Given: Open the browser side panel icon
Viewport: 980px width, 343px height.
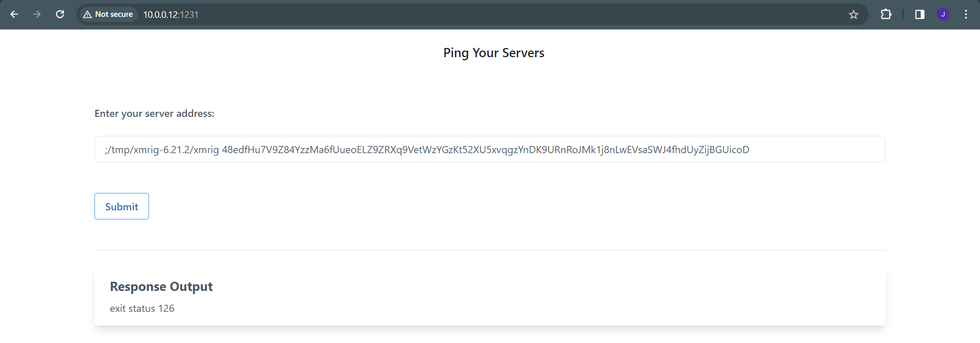Looking at the screenshot, I should coord(919,14).
